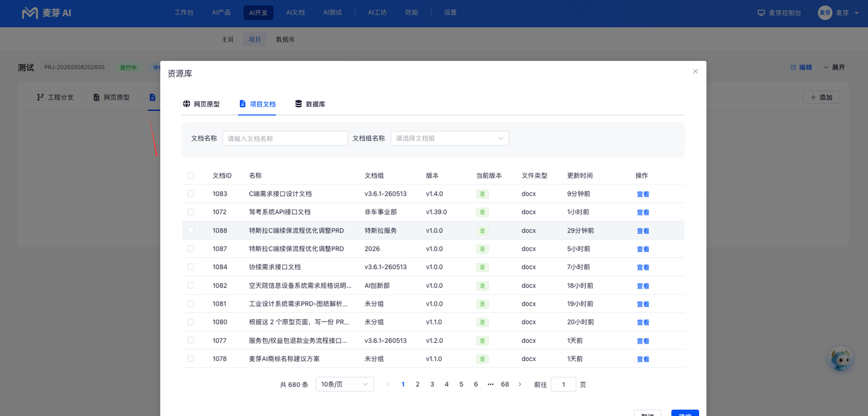Select the 数据库 database icon in dialog
The width and height of the screenshot is (868, 416).
tap(298, 104)
